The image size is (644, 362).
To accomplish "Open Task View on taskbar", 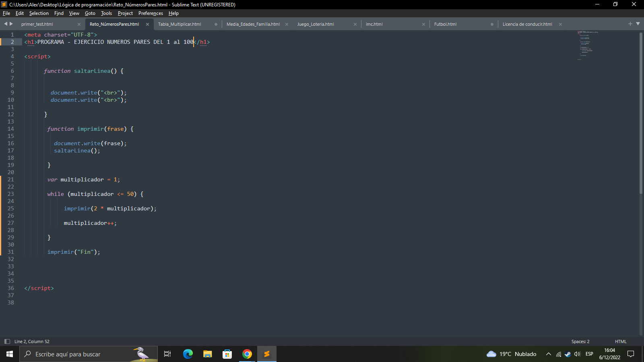I will click(x=167, y=354).
